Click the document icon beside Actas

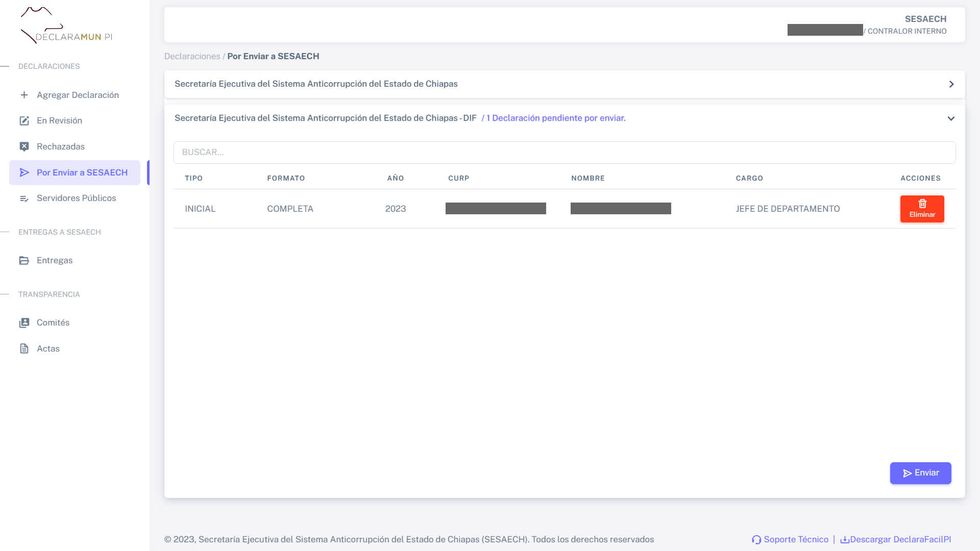click(24, 348)
